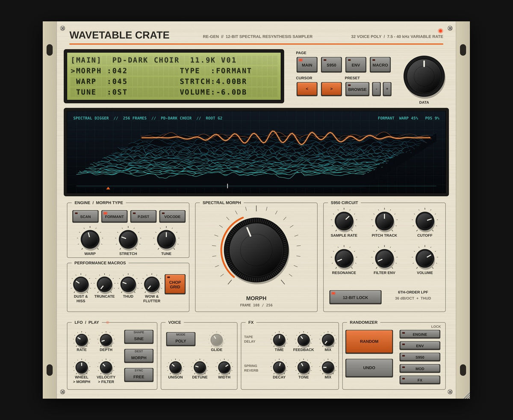The image size is (513, 420).
Task: Click the spring reverb MIX knob
Action: 328,367
